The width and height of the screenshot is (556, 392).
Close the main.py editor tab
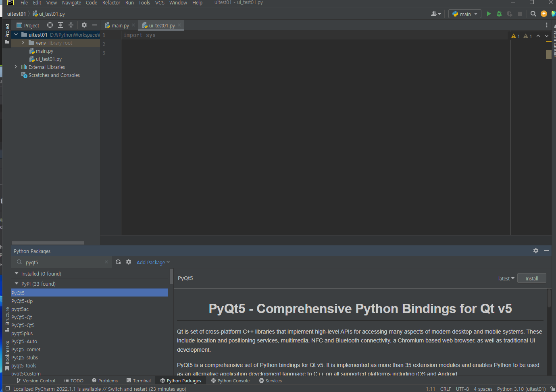coord(133,25)
